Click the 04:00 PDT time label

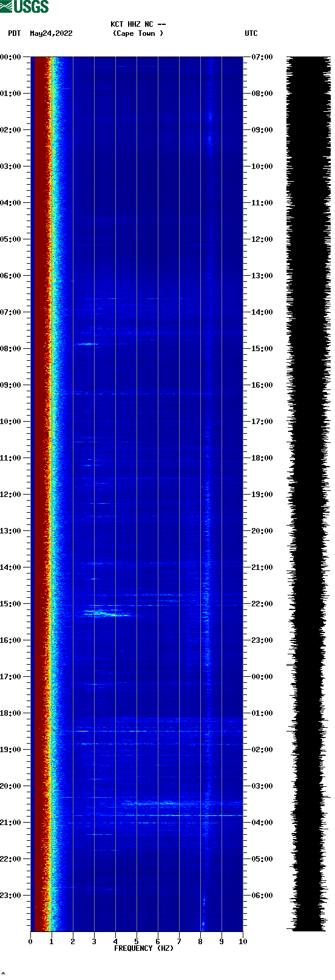11,203
